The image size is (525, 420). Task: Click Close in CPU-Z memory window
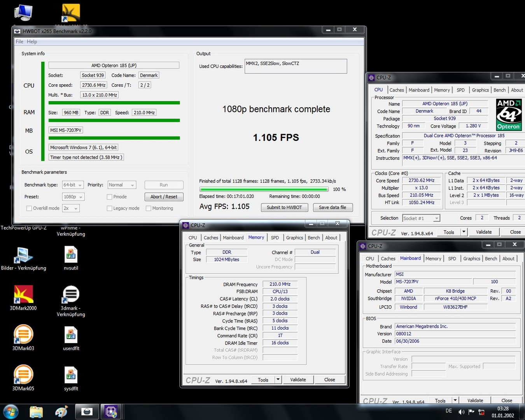point(329,380)
